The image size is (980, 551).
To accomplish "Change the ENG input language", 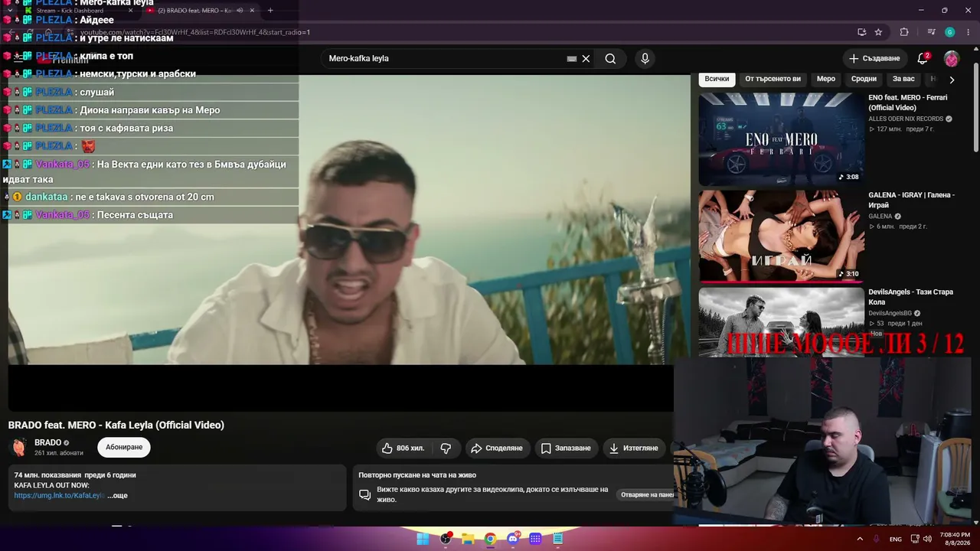I will coord(895,539).
